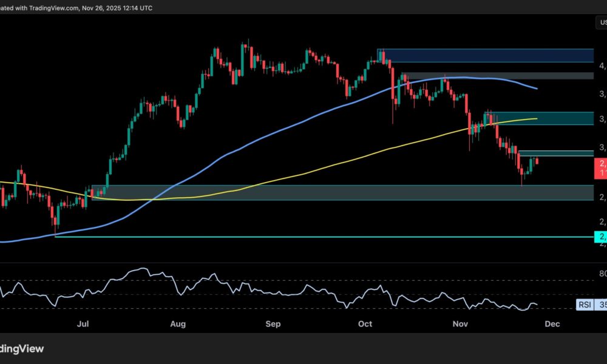This screenshot has height=364, width=607.
Task: Click the horizontal cyan support line
Action: (303, 235)
